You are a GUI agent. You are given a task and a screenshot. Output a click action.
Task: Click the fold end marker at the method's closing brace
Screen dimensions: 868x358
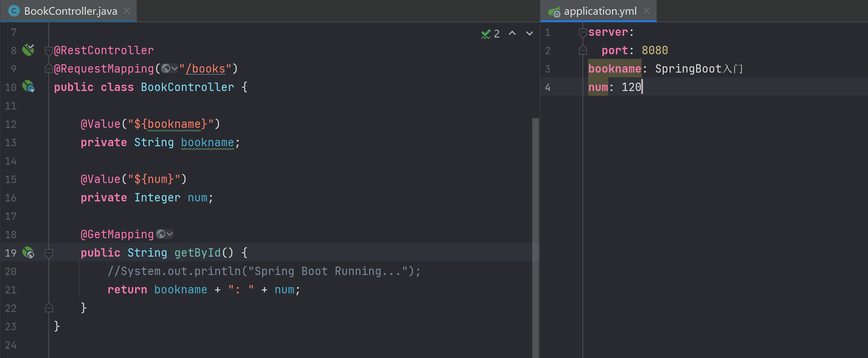pyautogui.click(x=48, y=308)
